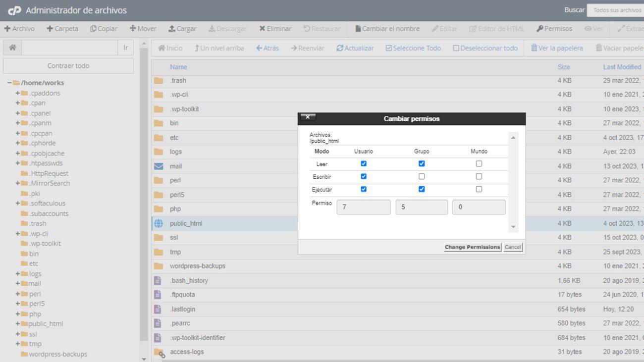This screenshot has height=362, width=644.
Task: Expand public_html in the sidebar tree
Action: [17, 324]
